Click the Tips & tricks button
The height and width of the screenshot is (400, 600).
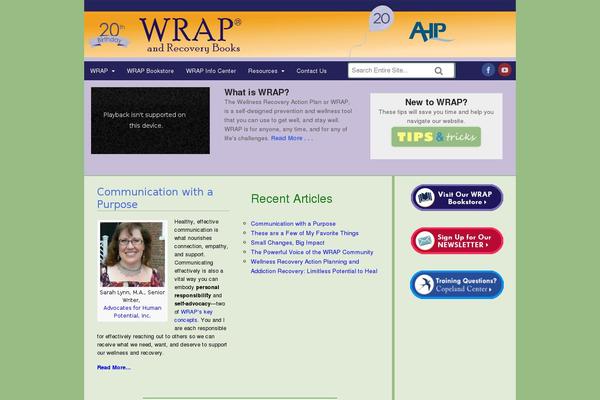[436, 137]
